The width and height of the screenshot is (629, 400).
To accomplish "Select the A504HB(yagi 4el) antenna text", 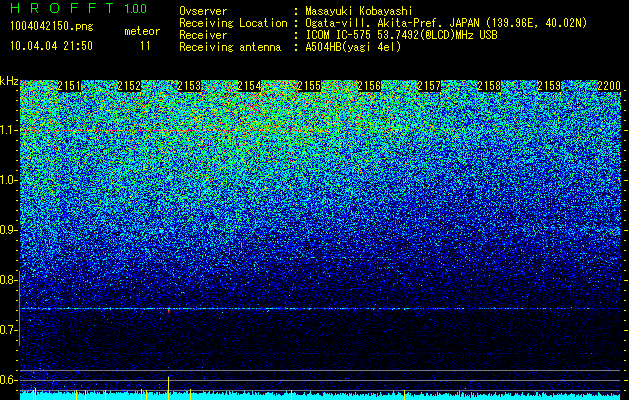I will click(353, 47).
